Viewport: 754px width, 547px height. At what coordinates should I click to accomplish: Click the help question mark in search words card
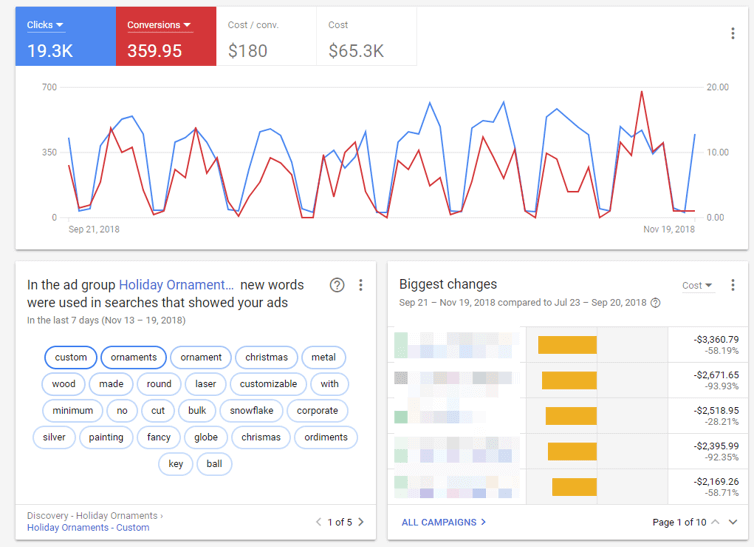point(337,285)
